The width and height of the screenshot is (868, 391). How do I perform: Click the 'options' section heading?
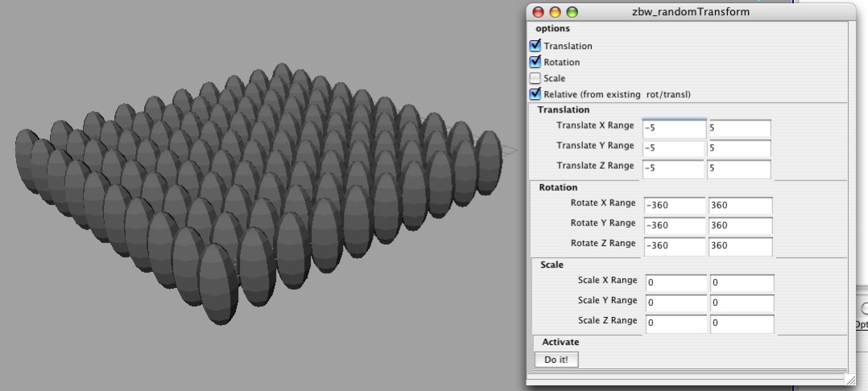[552, 29]
